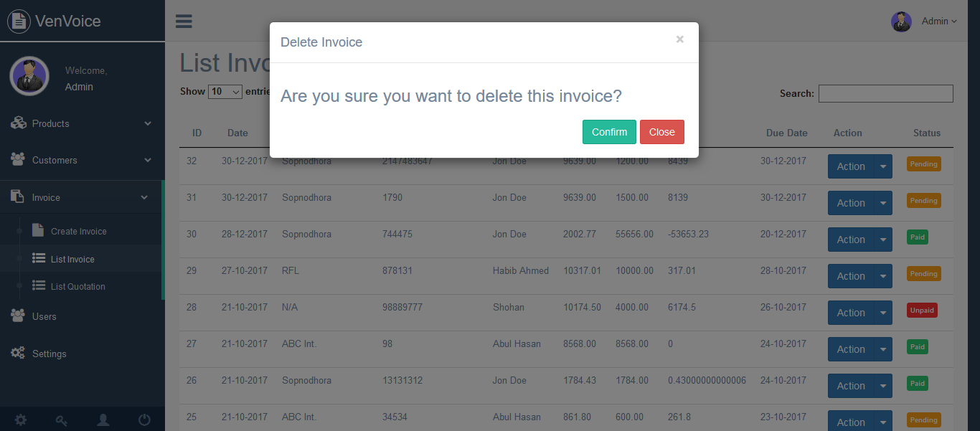Screen dimensions: 980x431
Task: Click the hamburger menu icon in top bar
Action: (184, 21)
